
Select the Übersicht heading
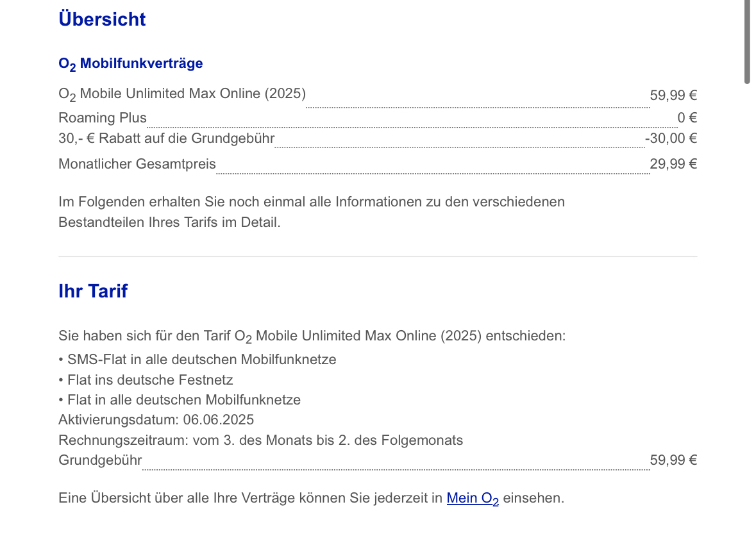[102, 19]
